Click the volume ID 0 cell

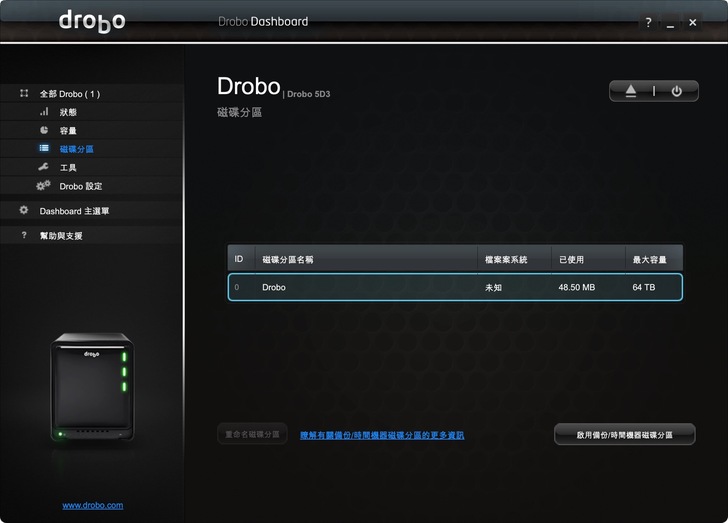[237, 287]
